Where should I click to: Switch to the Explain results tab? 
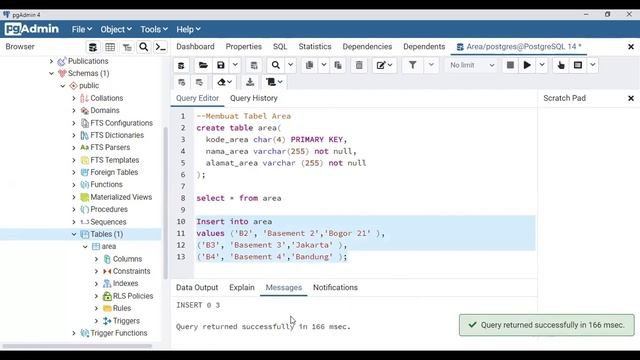(x=242, y=287)
